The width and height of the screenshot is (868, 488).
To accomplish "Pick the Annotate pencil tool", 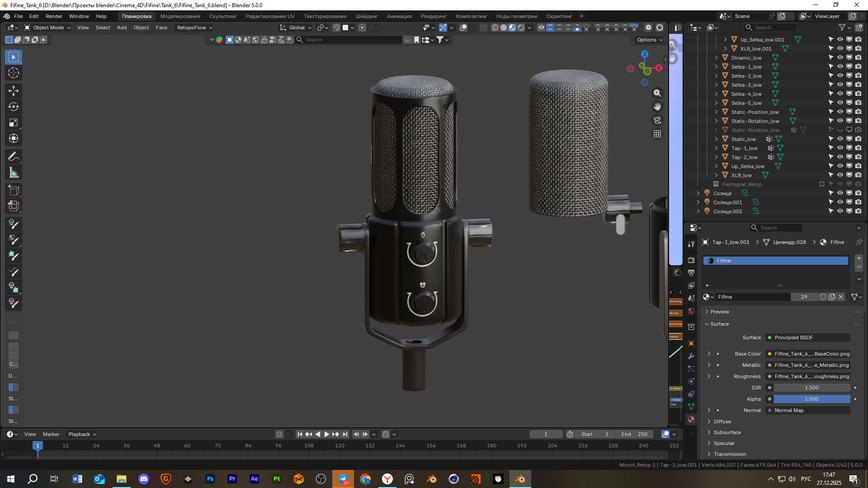I will point(14,157).
